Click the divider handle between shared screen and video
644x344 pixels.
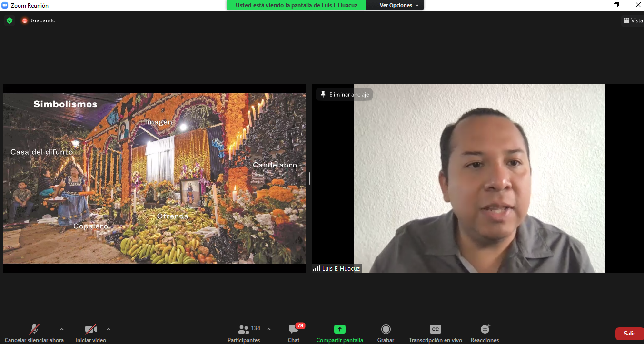point(309,178)
